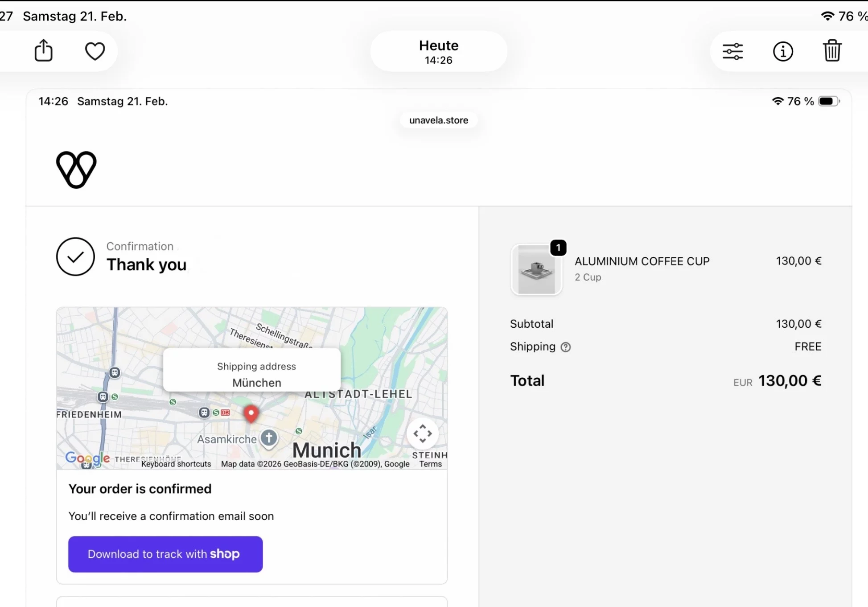Select the ALUMINIUM COFFEE CUP product name
868x607 pixels.
[x=642, y=261]
